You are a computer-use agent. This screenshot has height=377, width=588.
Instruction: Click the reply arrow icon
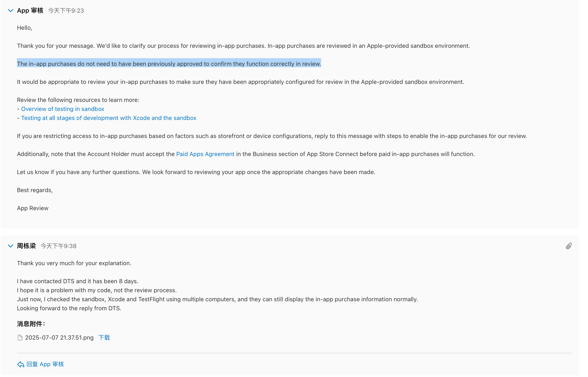click(21, 364)
